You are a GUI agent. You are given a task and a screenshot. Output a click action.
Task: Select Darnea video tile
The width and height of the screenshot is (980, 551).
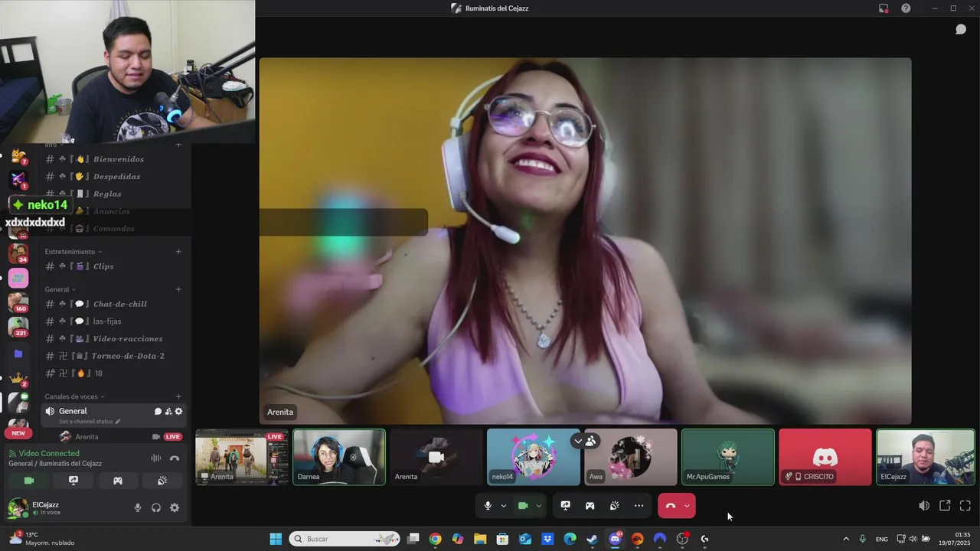339,457
